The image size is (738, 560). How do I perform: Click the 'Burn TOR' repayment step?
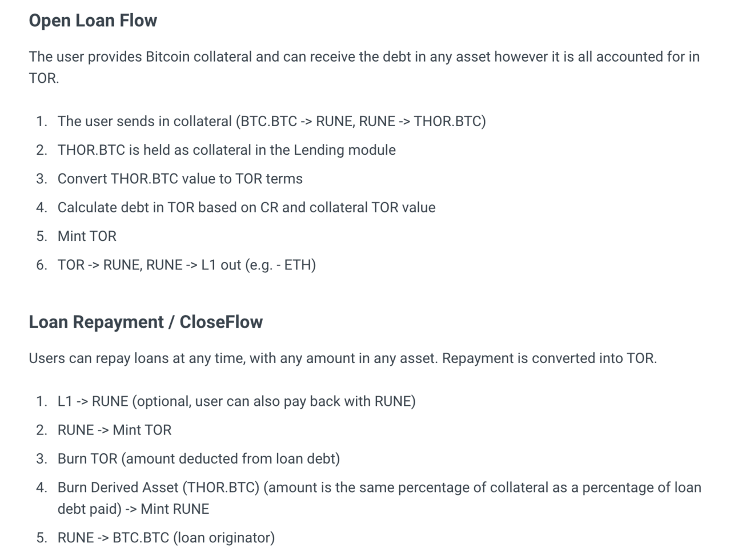coord(199,459)
